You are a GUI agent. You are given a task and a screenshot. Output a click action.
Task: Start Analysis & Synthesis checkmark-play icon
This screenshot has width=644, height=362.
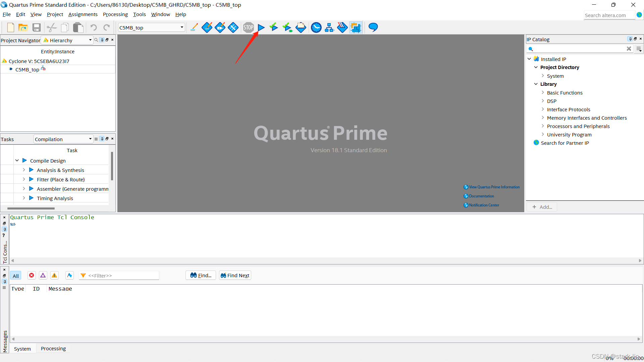[274, 27]
